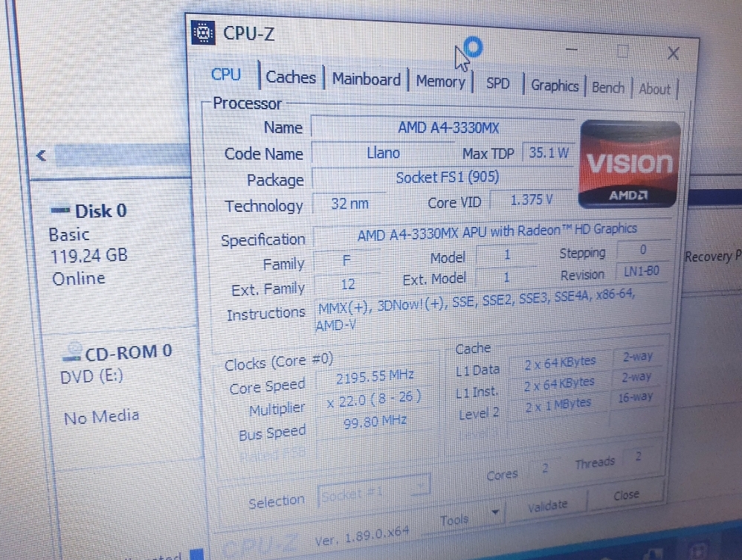Click the blue taskbar icon at screen bottom
The height and width of the screenshot is (560, 742).
[x=195, y=553]
